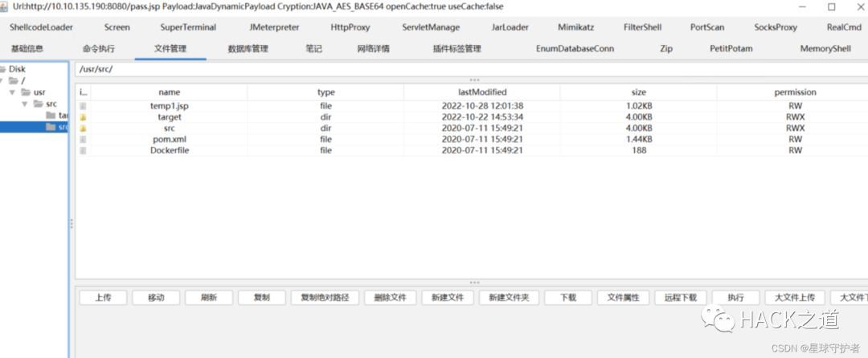Open the JMeterpreter tab
Screen dimensions: 868x358
click(275, 27)
